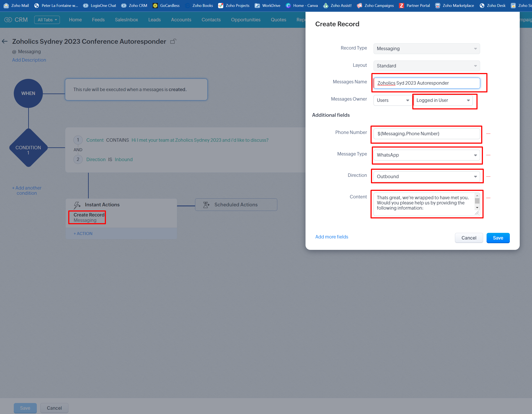The width and height of the screenshot is (532, 414).
Task: Open the WorkDrive bookmark
Action: click(x=267, y=5)
